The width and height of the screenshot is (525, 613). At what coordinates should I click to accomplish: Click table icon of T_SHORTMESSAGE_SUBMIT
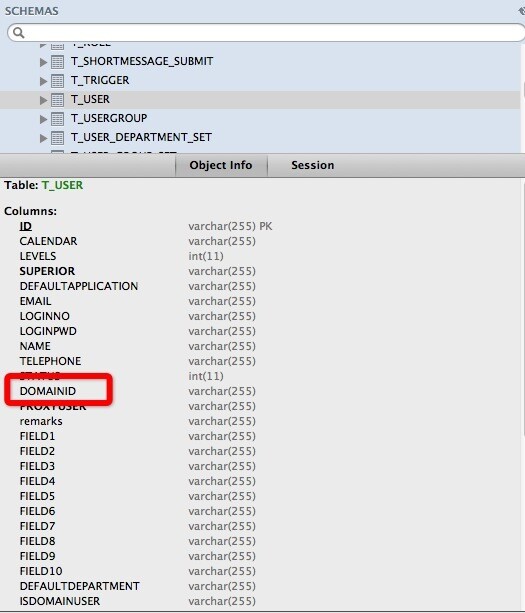click(57, 62)
